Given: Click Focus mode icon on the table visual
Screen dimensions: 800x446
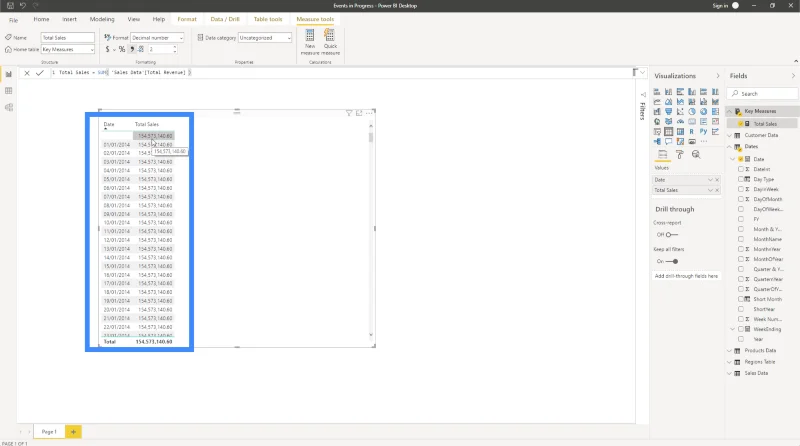Looking at the screenshot, I should coord(359,113).
